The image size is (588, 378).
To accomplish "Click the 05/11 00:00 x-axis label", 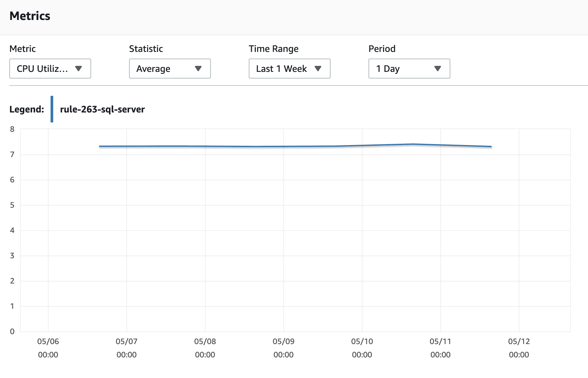I will click(x=441, y=348).
